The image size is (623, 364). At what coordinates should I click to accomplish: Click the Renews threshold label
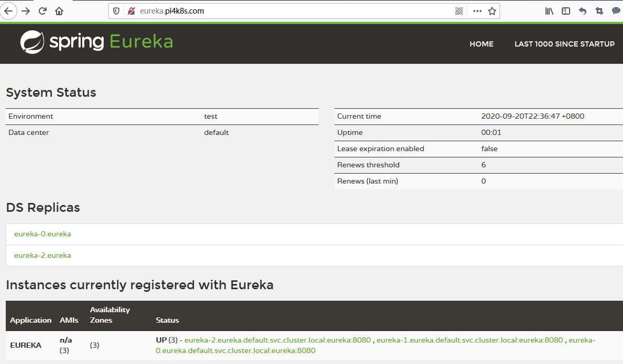(369, 165)
